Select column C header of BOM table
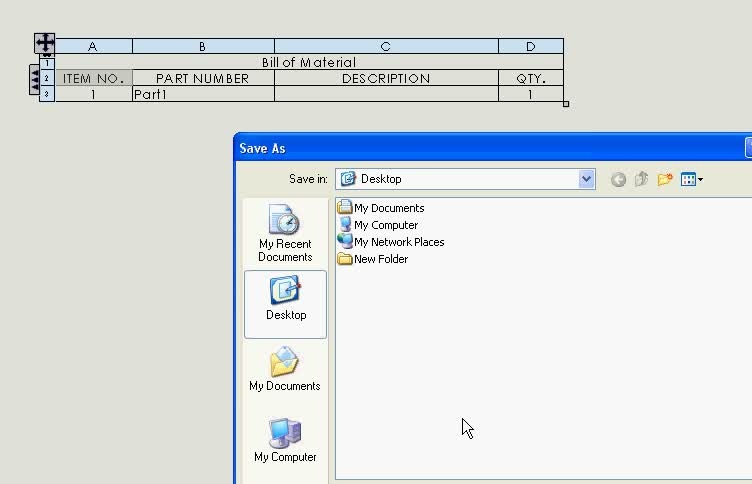 386,46
